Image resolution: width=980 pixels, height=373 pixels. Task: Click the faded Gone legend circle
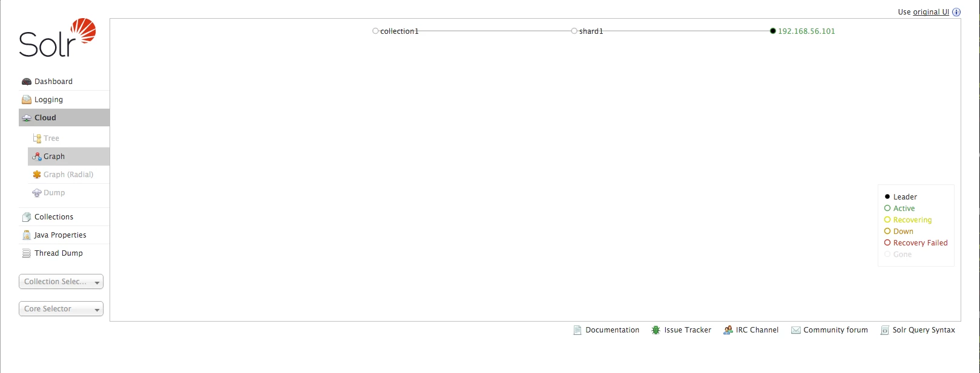[x=887, y=254]
